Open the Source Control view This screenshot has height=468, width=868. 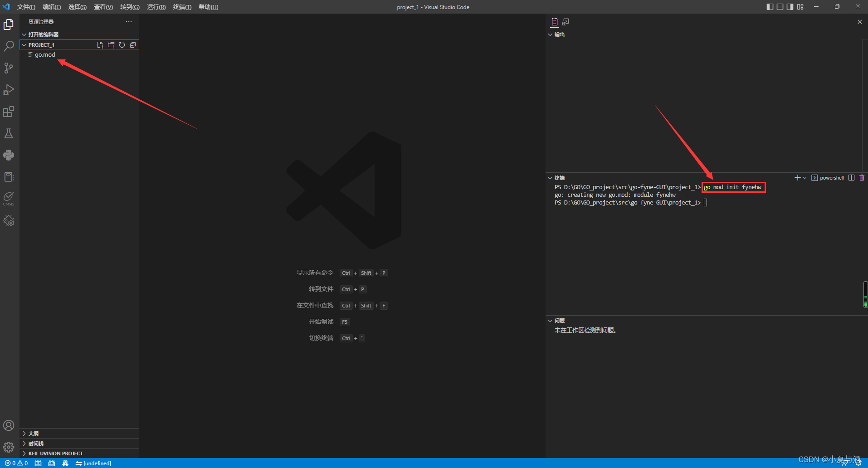coord(9,68)
